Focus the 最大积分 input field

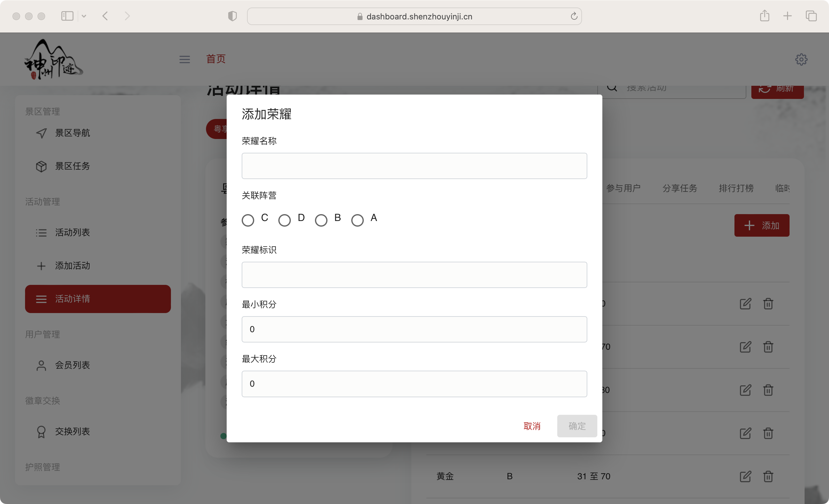click(414, 384)
